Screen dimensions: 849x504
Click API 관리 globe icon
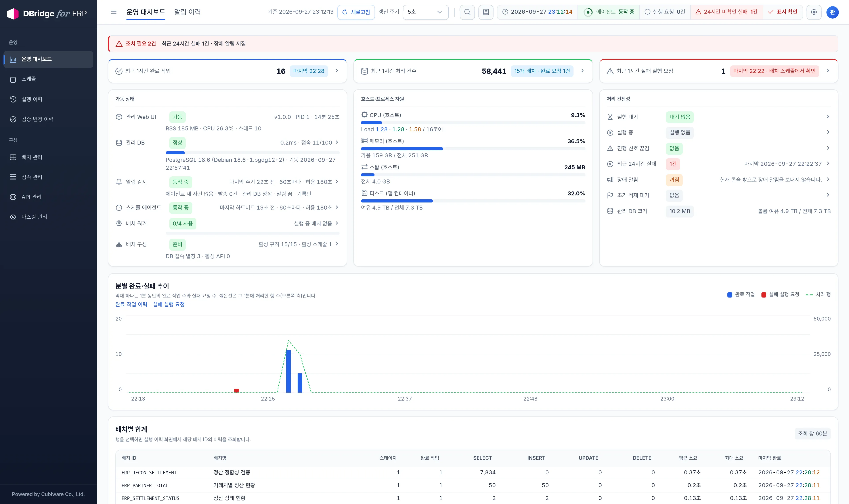tap(13, 197)
